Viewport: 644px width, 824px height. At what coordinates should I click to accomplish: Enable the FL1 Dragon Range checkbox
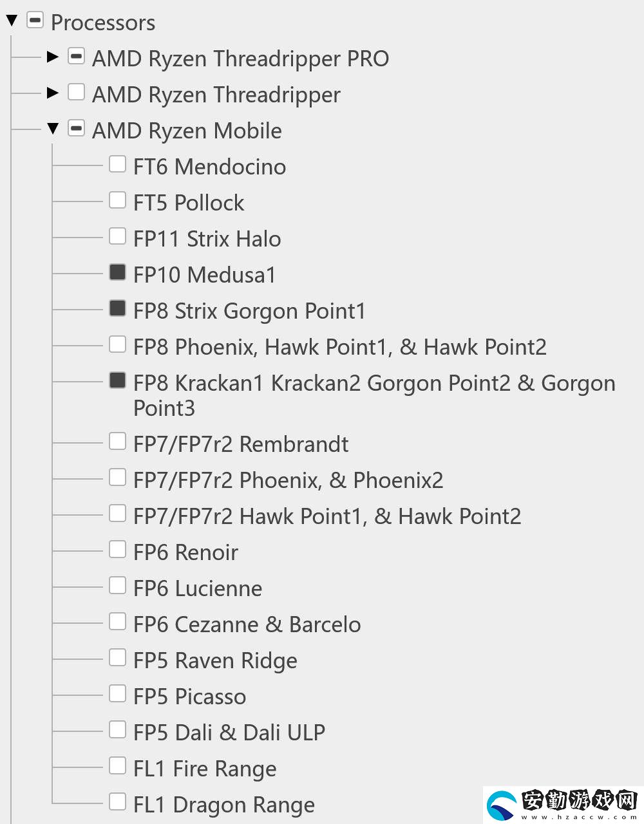pyautogui.click(x=117, y=801)
